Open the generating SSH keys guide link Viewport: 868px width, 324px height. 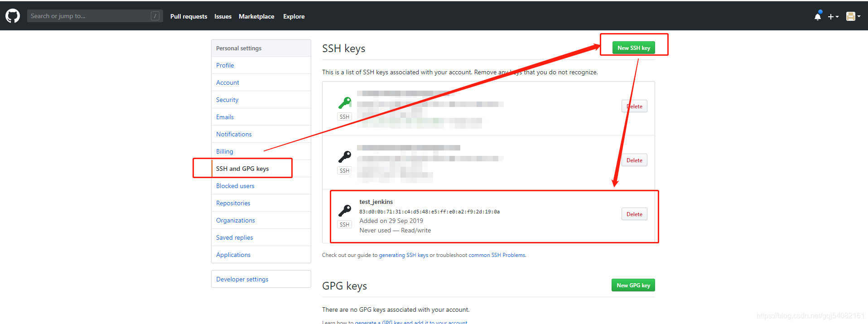pyautogui.click(x=403, y=255)
